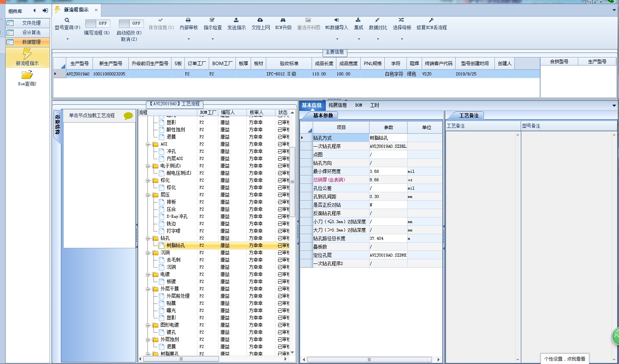Click the 数据对比 icon
The height and width of the screenshot is (364, 619).
point(377,20)
